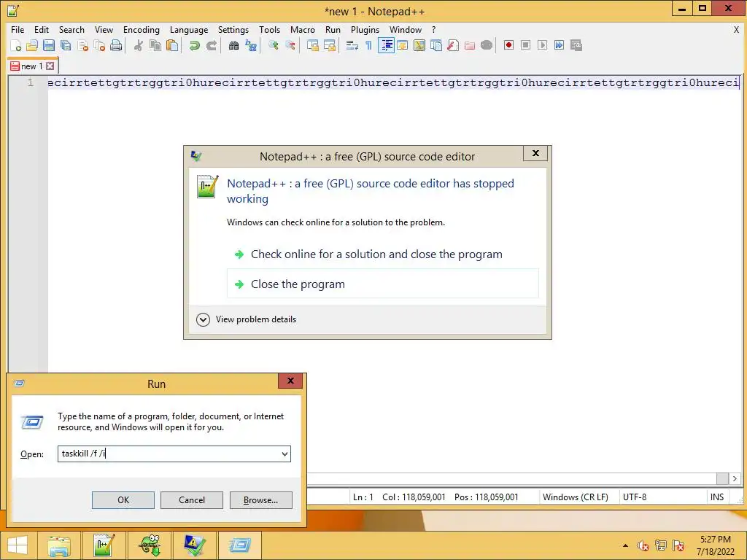Click Check online for a solution option
747x560 pixels.
tap(376, 254)
